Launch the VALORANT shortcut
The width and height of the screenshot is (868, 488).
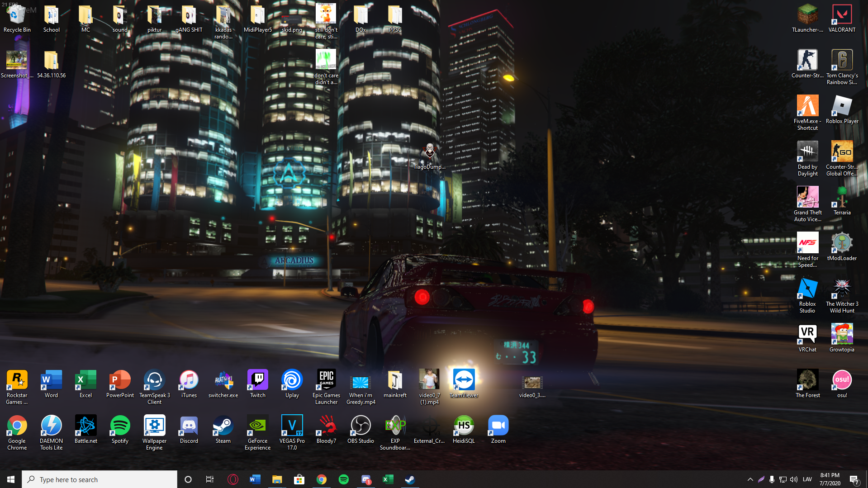842,19
